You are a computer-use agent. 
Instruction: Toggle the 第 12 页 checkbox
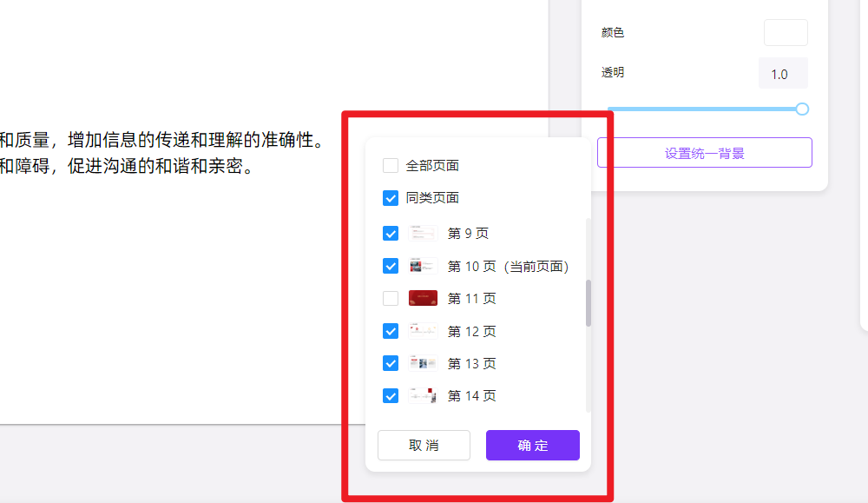coord(391,331)
